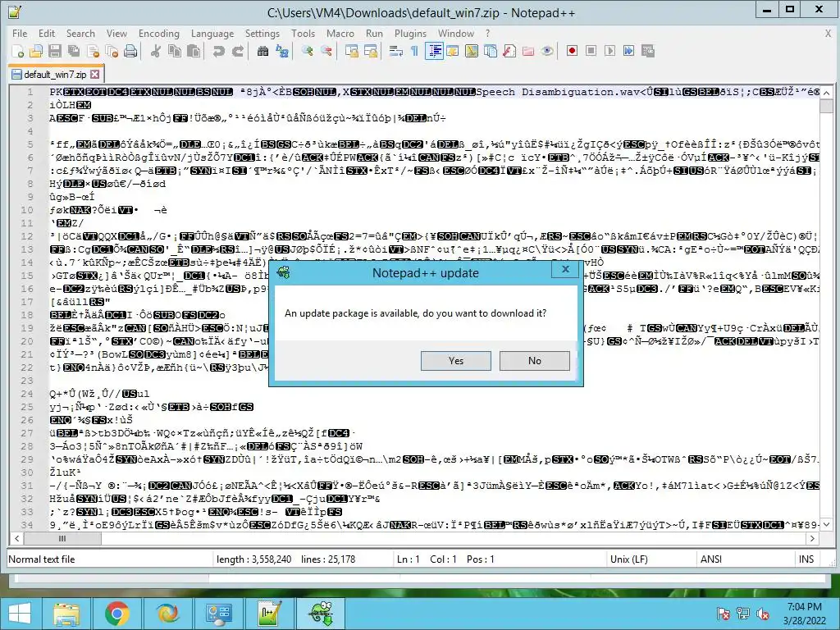Viewport: 840px width, 630px height.
Task: Open the ? help menu
Action: click(487, 33)
